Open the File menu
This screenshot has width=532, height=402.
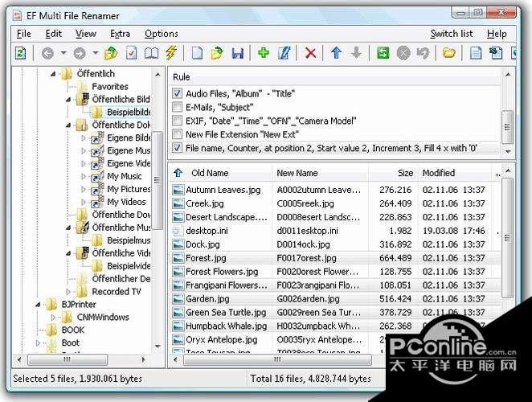click(x=24, y=34)
